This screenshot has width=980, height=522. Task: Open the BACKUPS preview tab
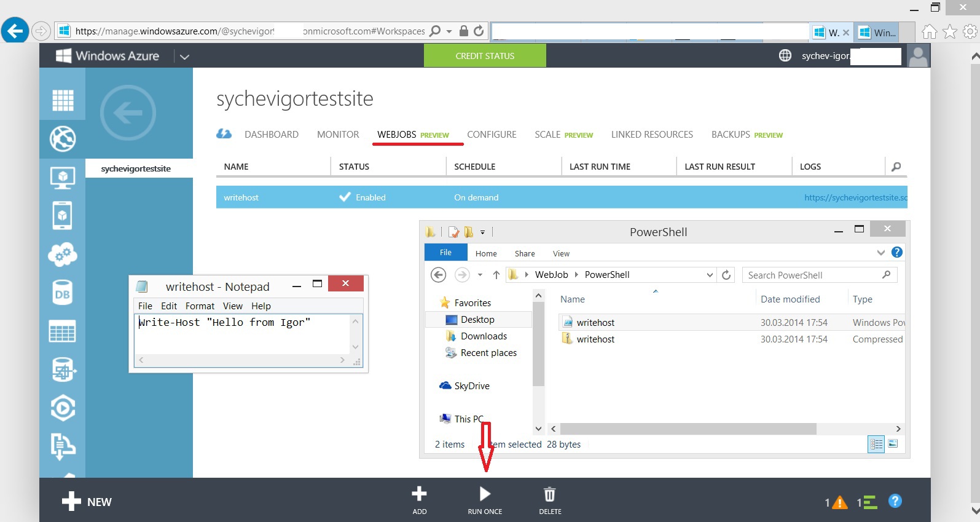coord(747,134)
